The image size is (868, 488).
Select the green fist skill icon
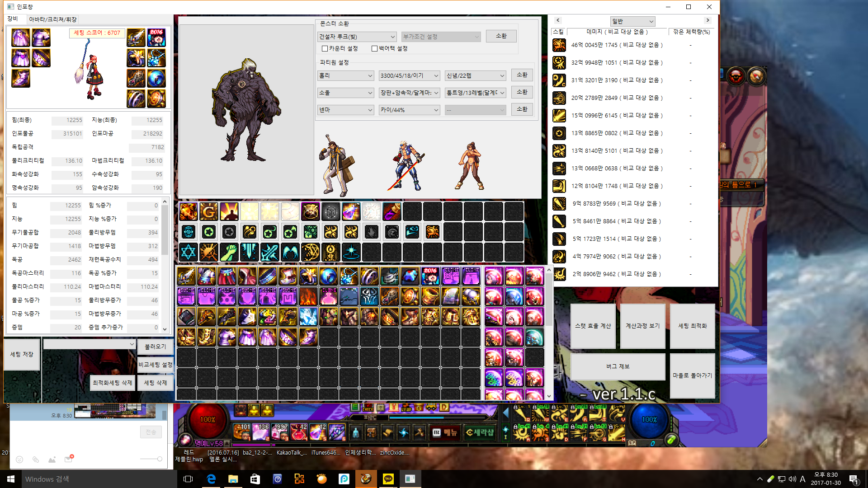click(x=229, y=252)
